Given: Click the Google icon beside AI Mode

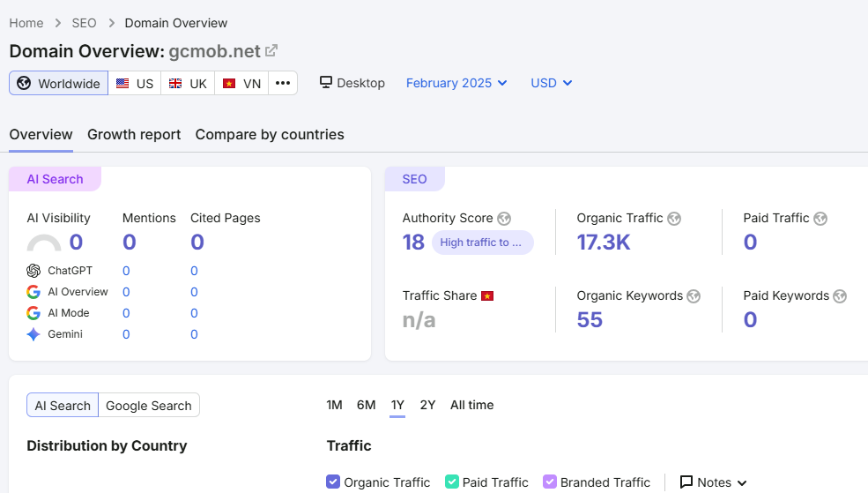Looking at the screenshot, I should click(x=33, y=313).
